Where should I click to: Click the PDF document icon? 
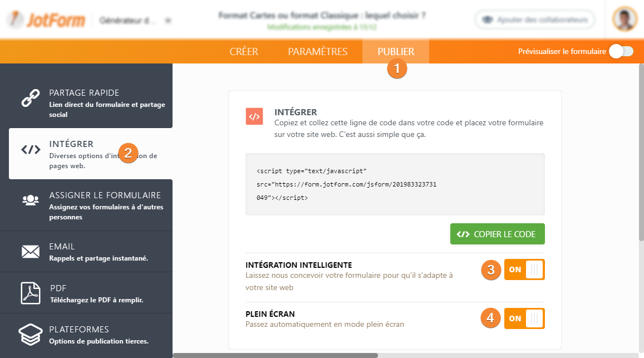(x=31, y=293)
